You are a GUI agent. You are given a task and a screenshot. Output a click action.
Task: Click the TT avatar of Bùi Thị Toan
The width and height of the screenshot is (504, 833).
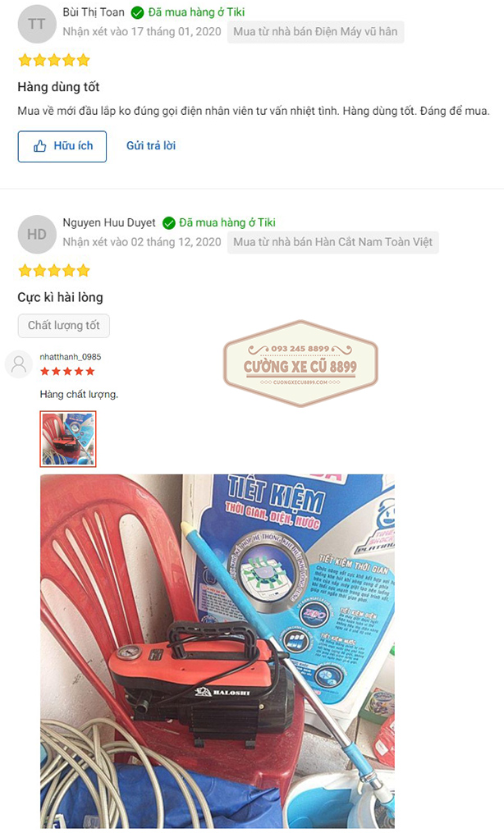pyautogui.click(x=37, y=24)
